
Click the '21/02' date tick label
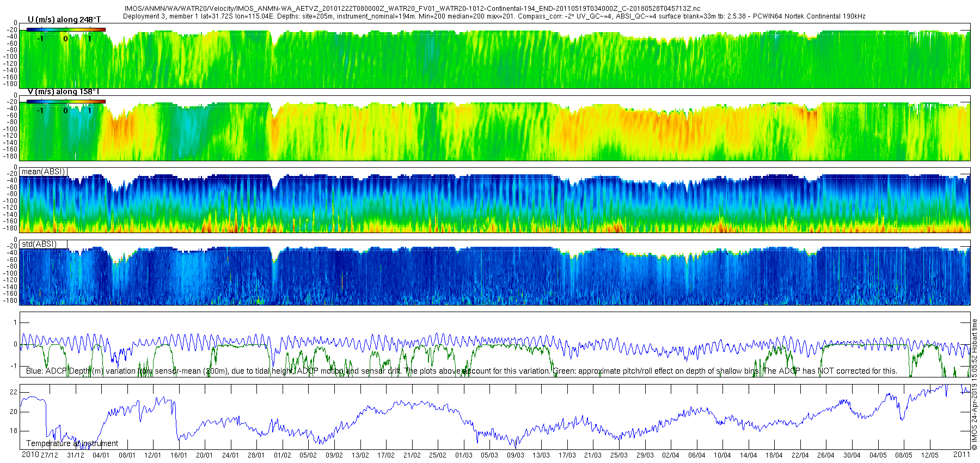coord(412,455)
